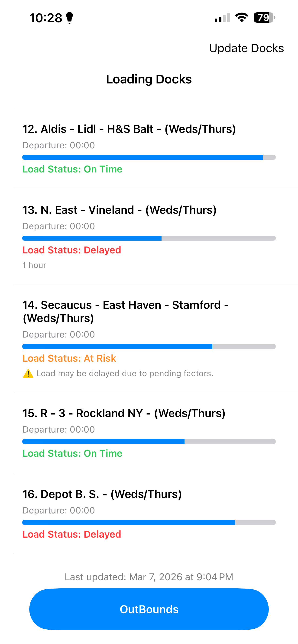Viewport: 298px width, 644px height.
Task: Tap the Loading Docks title
Action: tap(149, 79)
